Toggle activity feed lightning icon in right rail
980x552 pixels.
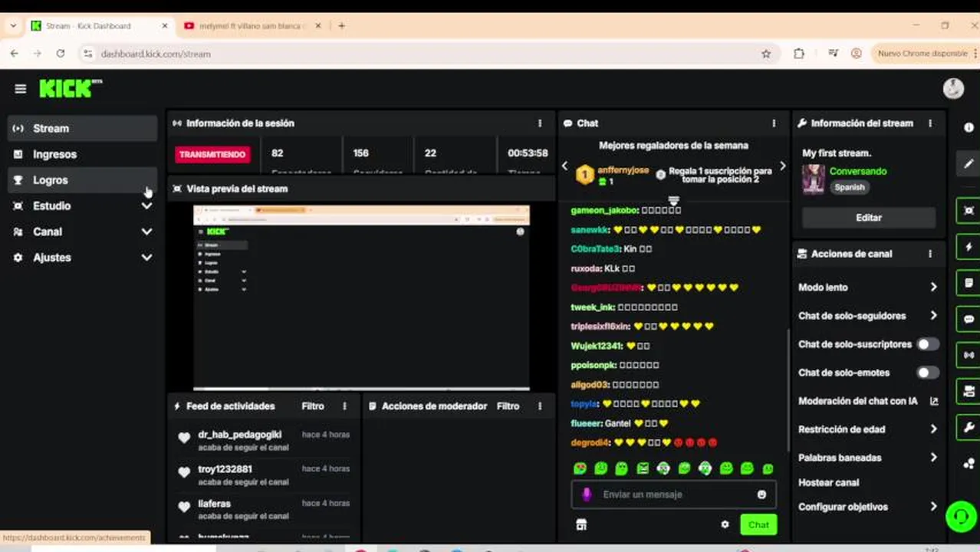tap(968, 247)
